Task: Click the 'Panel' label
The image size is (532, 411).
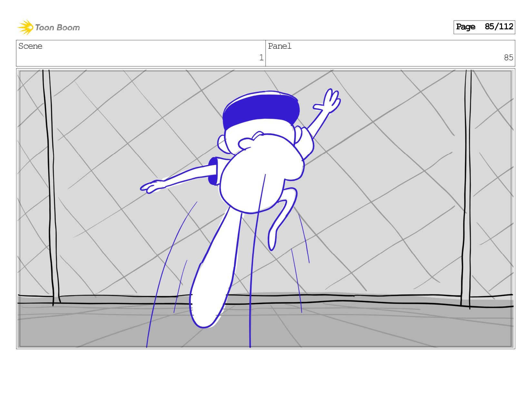Action: tap(280, 46)
